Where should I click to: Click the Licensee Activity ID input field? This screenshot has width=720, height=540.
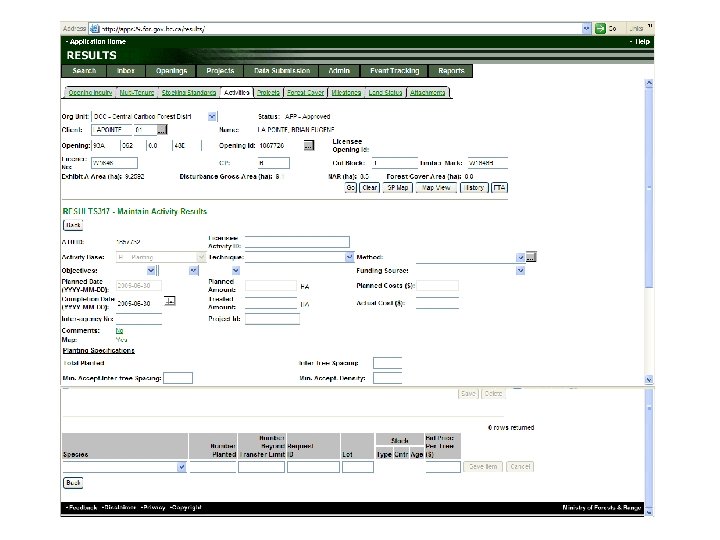coord(297,242)
